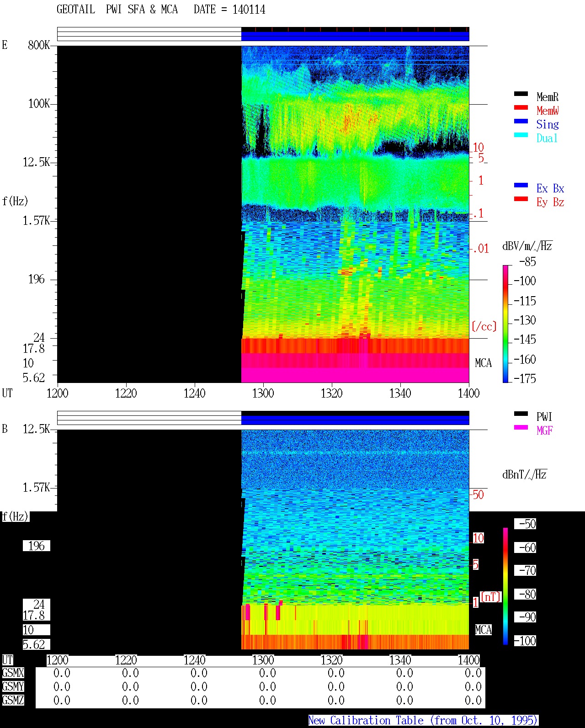Screen dimensions: 585x728
Task: Click the GSMX value under 1300
Action: click(267, 673)
